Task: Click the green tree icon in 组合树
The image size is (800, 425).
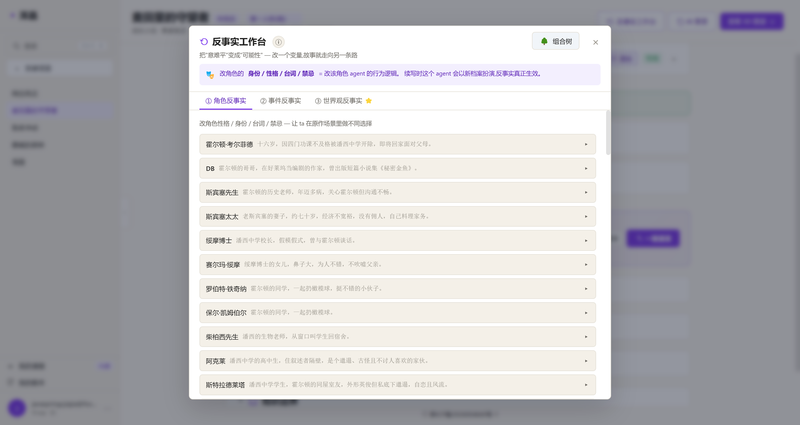Action: pos(544,41)
